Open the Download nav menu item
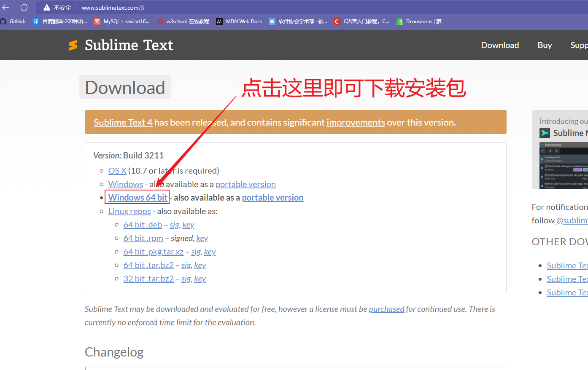 [500, 45]
